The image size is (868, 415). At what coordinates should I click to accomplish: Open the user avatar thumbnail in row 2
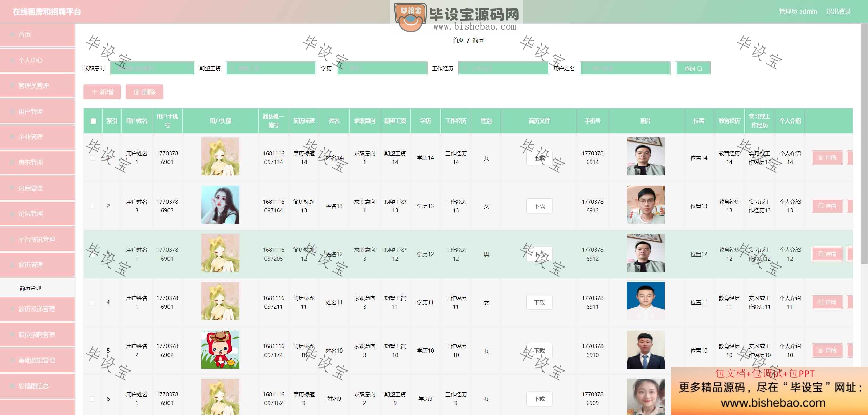pyautogui.click(x=220, y=205)
